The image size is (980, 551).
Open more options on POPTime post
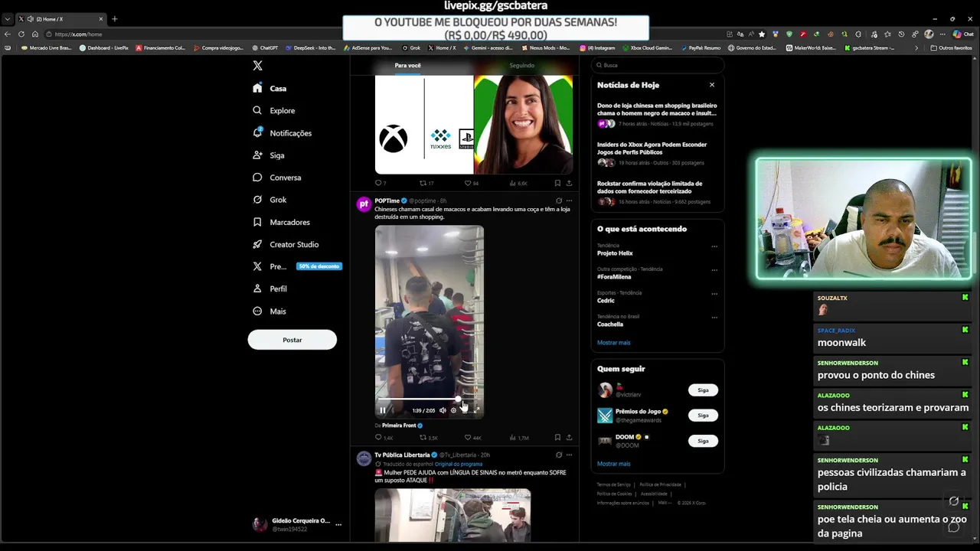coord(569,201)
